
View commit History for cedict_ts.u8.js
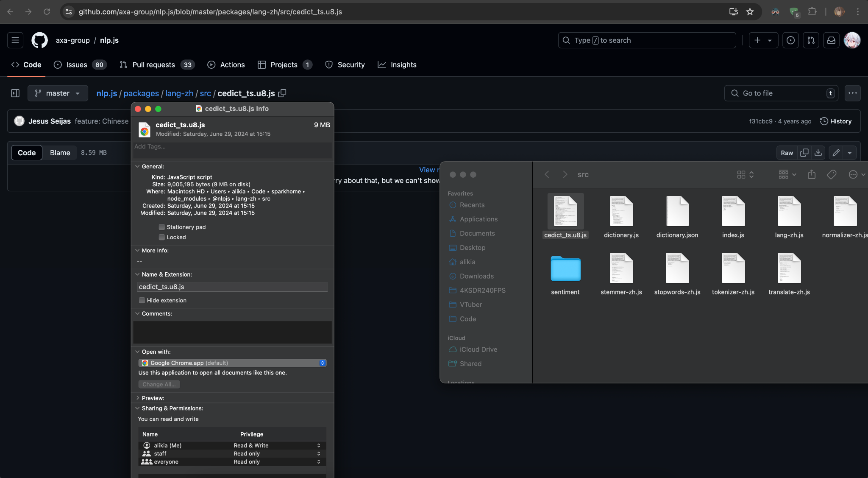[x=836, y=121]
